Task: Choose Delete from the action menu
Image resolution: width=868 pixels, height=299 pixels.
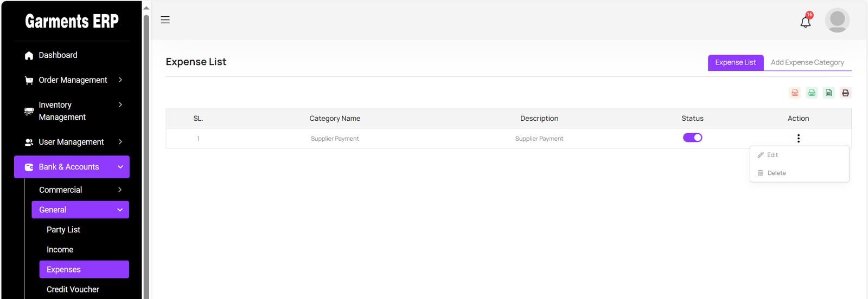Action: (x=776, y=173)
